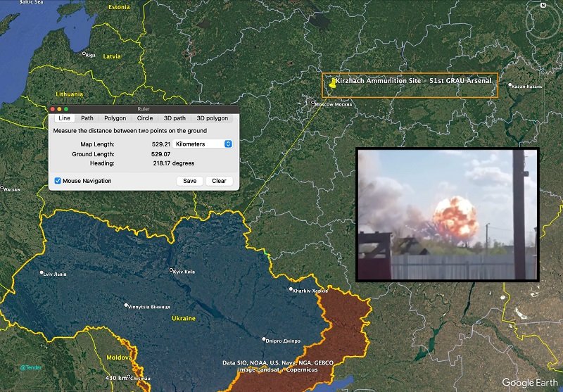Select the 3D path tab

coord(175,118)
